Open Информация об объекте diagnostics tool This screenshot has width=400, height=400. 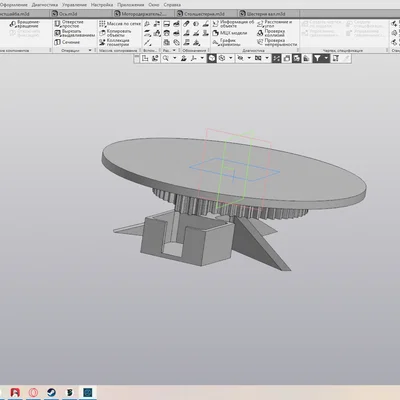(x=233, y=24)
